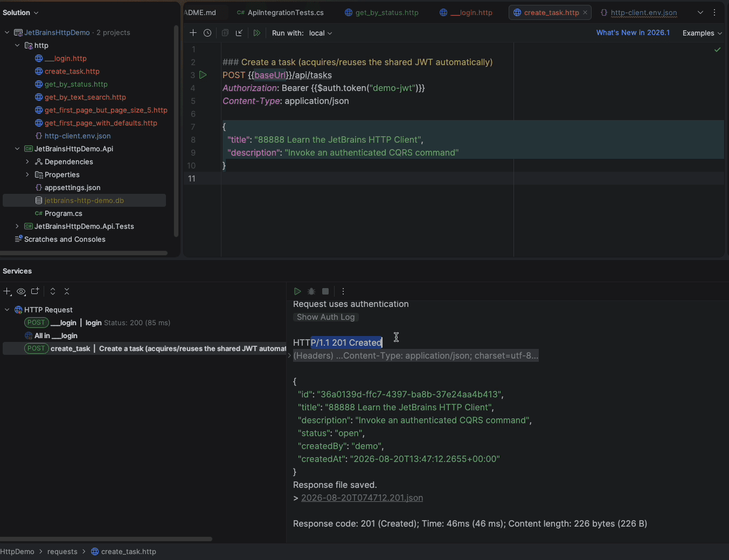Image resolution: width=729 pixels, height=560 pixels.
Task: Click the Solution explorer vertical scrollbar
Action: [x=176, y=131]
